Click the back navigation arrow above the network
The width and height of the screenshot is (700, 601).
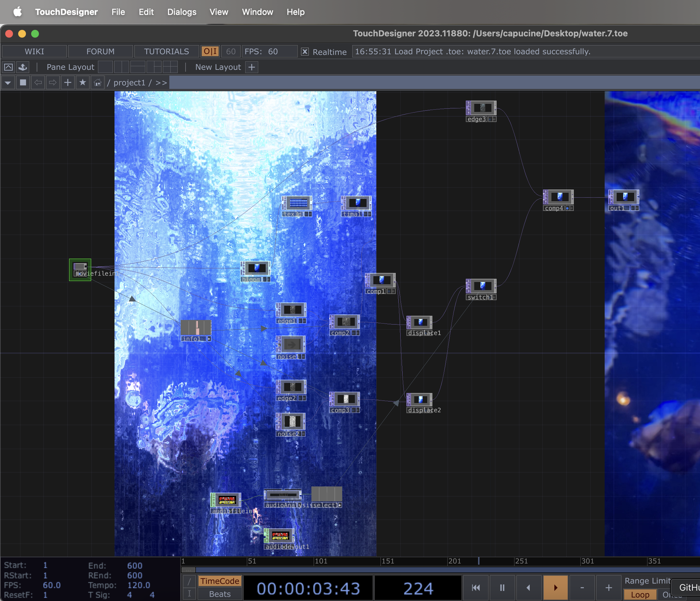(x=38, y=82)
